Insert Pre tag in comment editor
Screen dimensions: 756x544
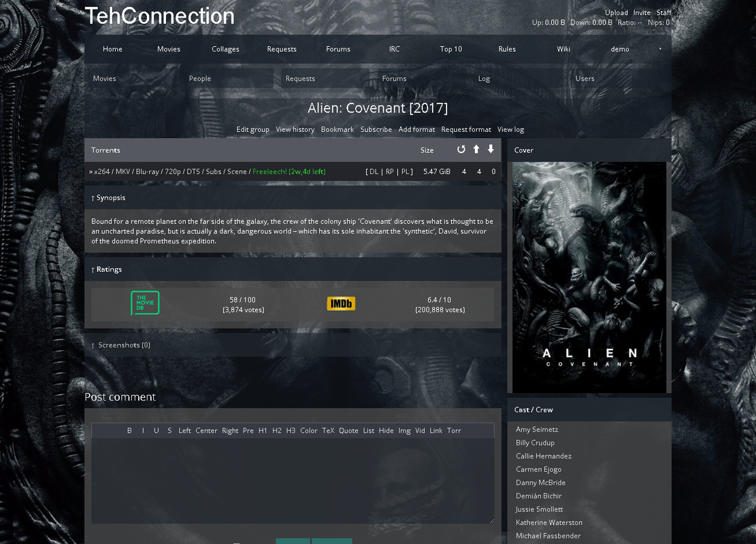coord(248,430)
